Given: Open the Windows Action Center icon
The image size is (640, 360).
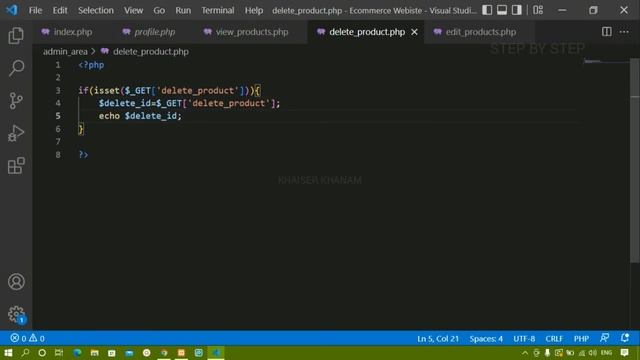Looking at the screenshot, I should 624,353.
